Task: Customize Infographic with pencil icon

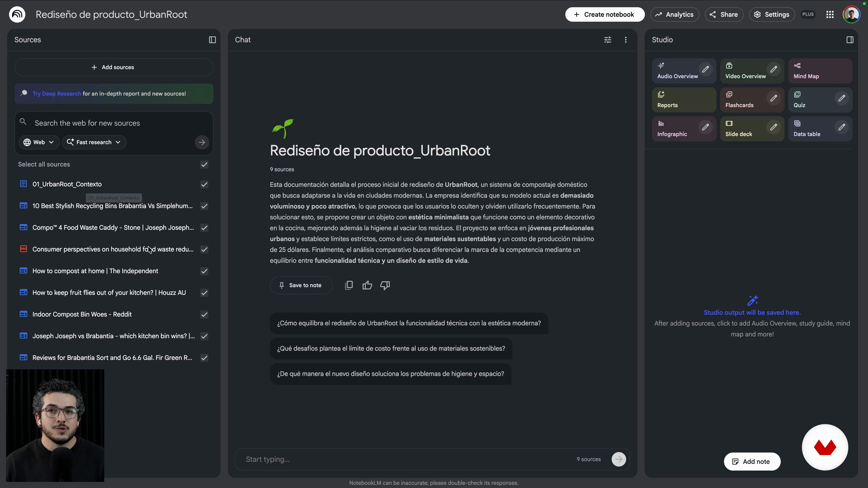Action: pos(705,127)
